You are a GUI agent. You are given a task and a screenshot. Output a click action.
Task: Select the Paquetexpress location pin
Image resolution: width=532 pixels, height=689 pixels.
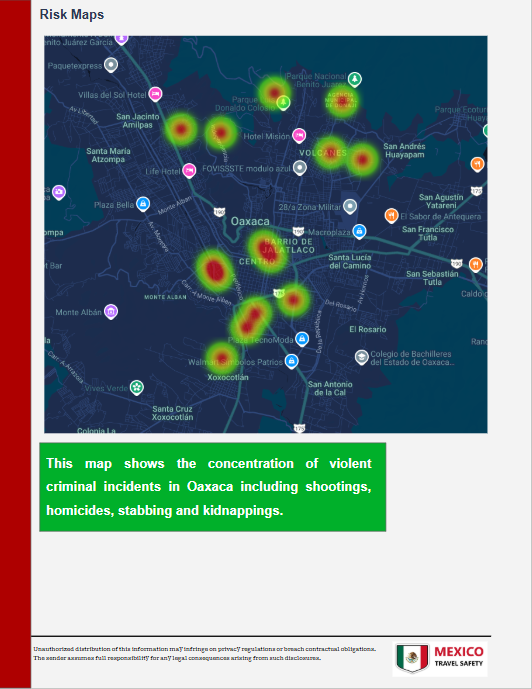point(111,65)
